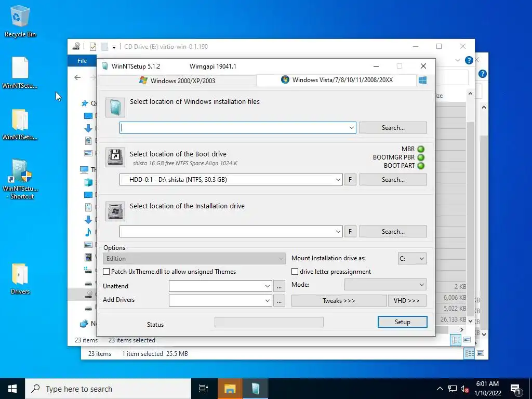532x399 pixels.
Task: Click the green BOOTMGR PBR status indicator
Action: pos(421,157)
